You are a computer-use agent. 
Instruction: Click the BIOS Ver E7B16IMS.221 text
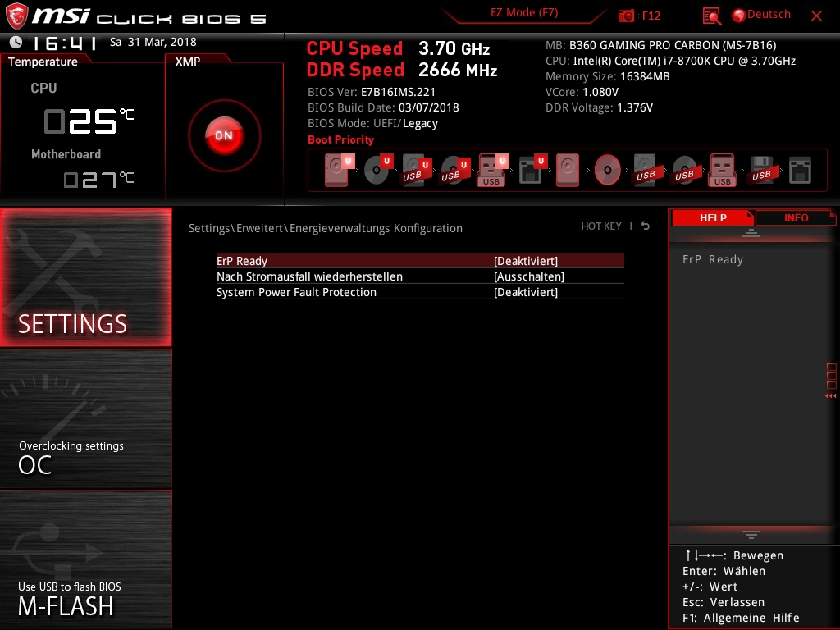372,92
